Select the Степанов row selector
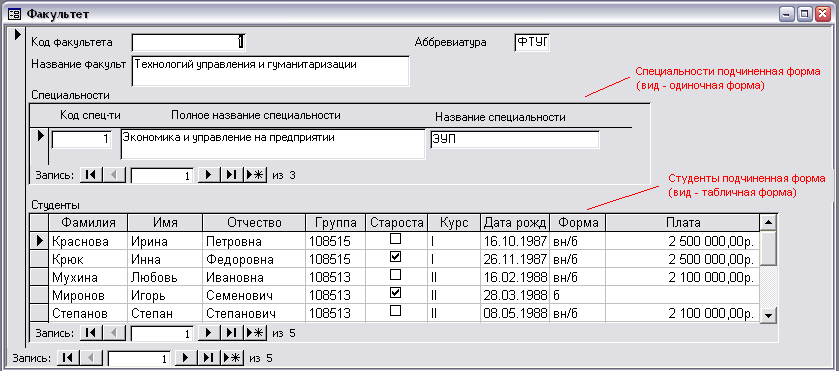The image size is (839, 371). pos(39,313)
